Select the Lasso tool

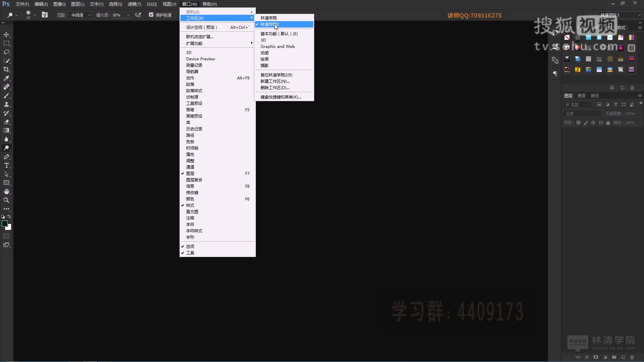[x=6, y=52]
